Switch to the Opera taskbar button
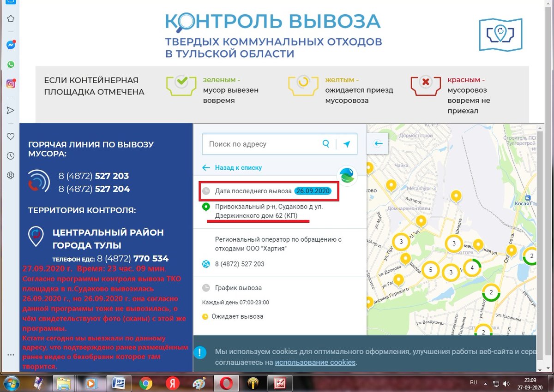The height and width of the screenshot is (392, 554). (x=227, y=383)
